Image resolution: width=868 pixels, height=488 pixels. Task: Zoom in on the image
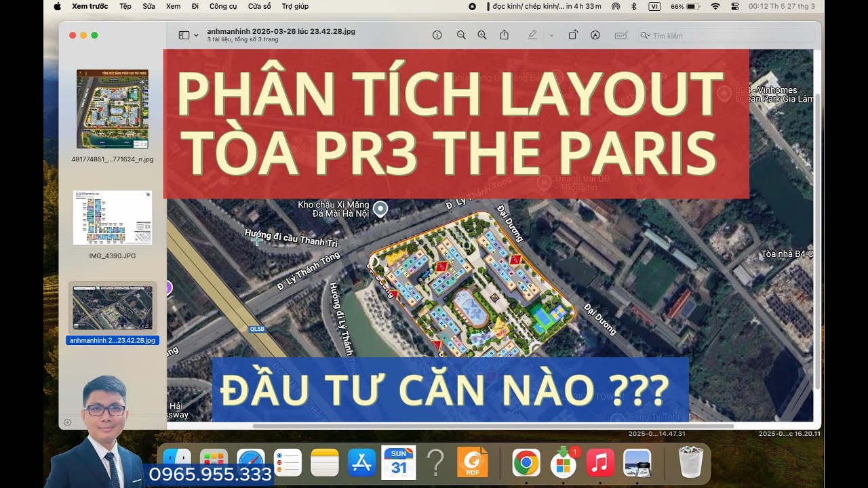482,35
